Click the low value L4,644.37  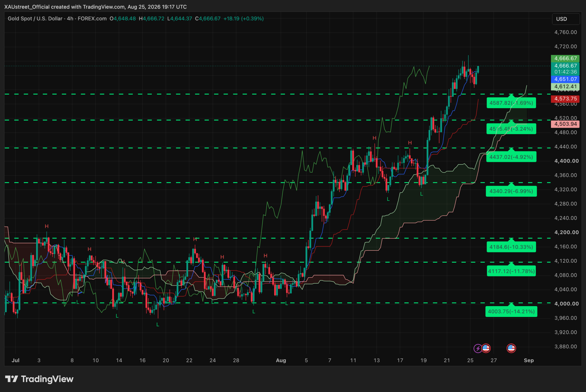point(180,19)
